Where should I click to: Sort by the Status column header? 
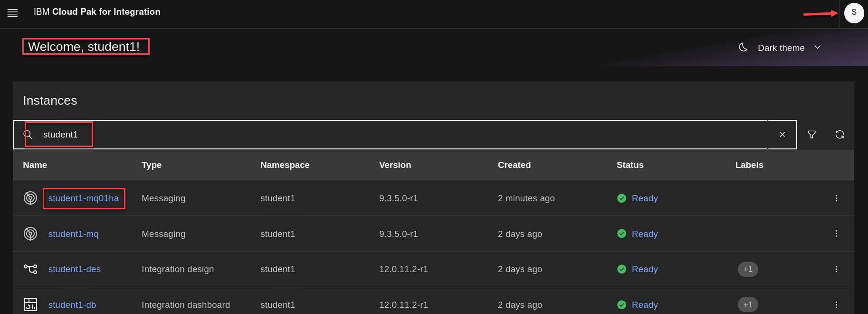(x=630, y=165)
